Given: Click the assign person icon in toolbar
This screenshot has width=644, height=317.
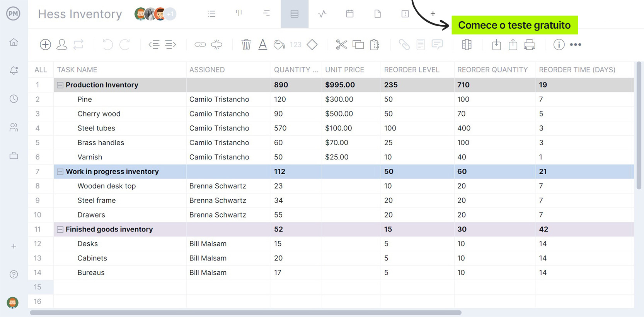Looking at the screenshot, I should point(62,45).
